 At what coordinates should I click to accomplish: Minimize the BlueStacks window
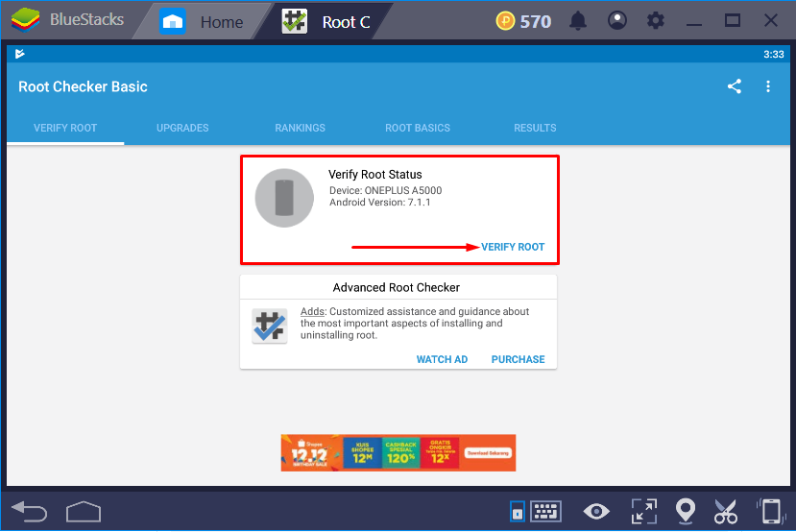click(x=694, y=23)
